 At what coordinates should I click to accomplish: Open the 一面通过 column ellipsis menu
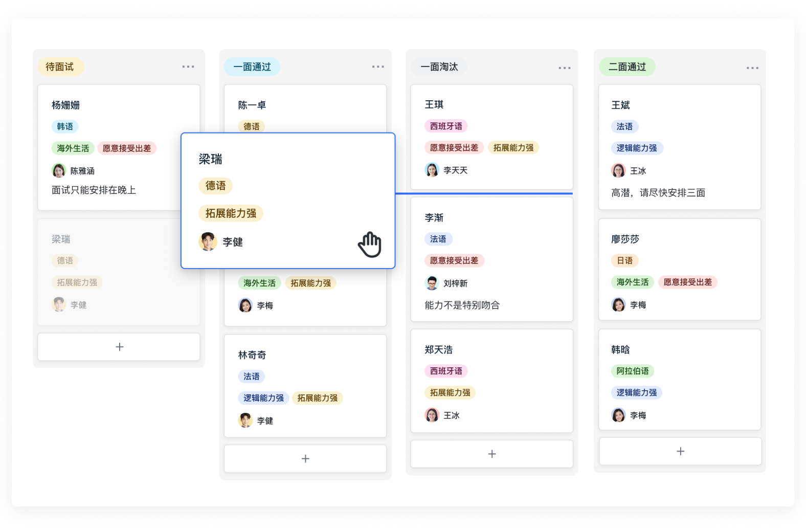(x=377, y=66)
